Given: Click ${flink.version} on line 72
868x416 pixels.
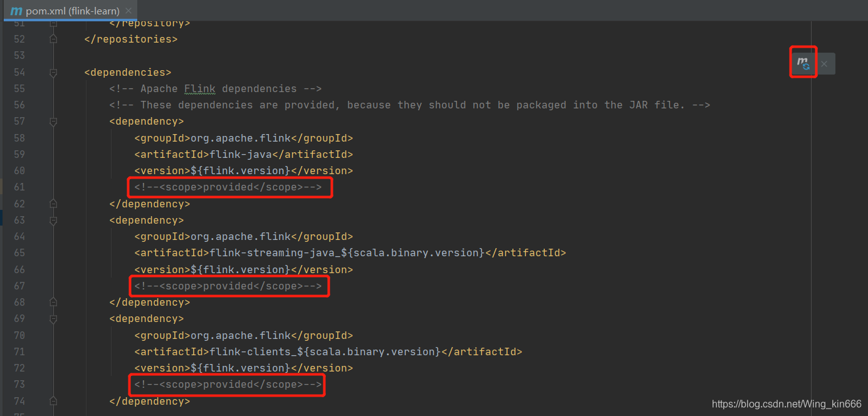Looking at the screenshot, I should 241,368.
